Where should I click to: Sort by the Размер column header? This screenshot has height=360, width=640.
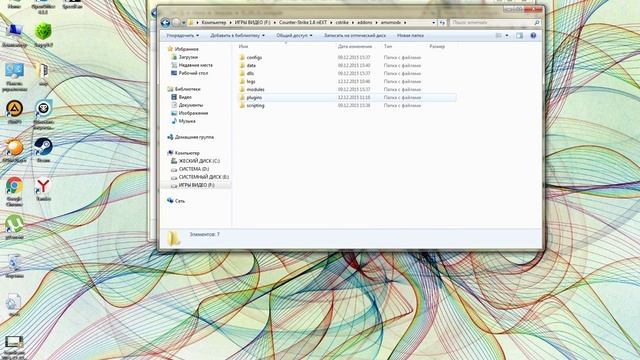click(x=437, y=47)
